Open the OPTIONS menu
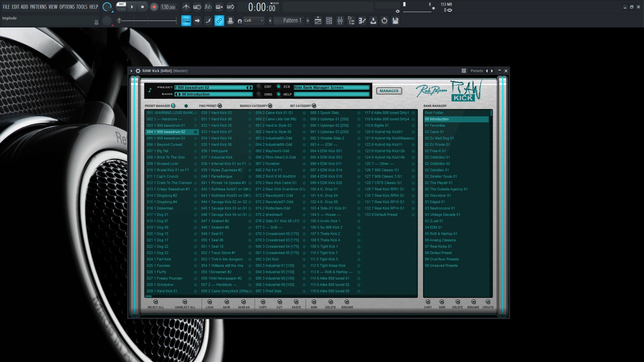 click(x=67, y=7)
